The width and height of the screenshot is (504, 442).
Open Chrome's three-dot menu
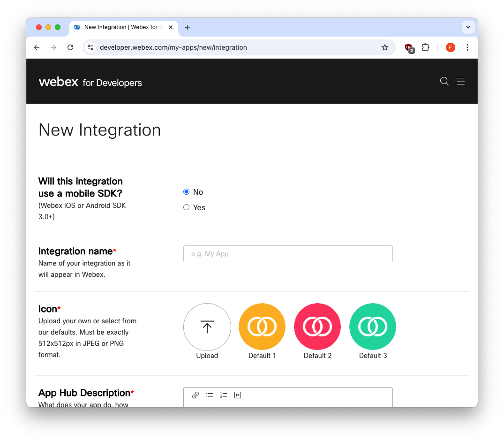point(467,47)
